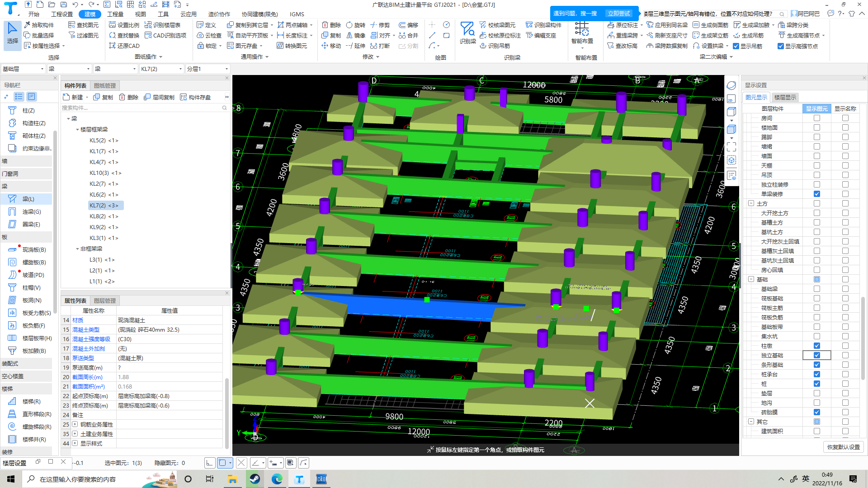The image size is (868, 488).
Task: Click the 识别梁 recognize beam icon
Action: (x=467, y=33)
